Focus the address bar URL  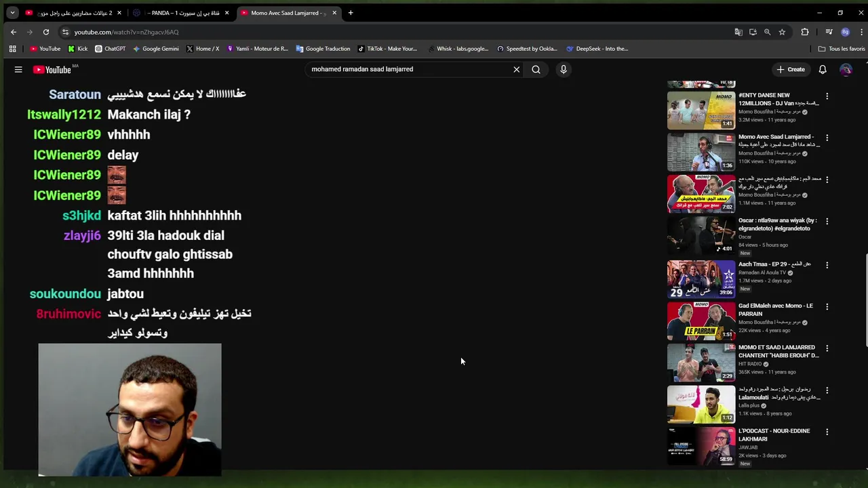click(127, 32)
